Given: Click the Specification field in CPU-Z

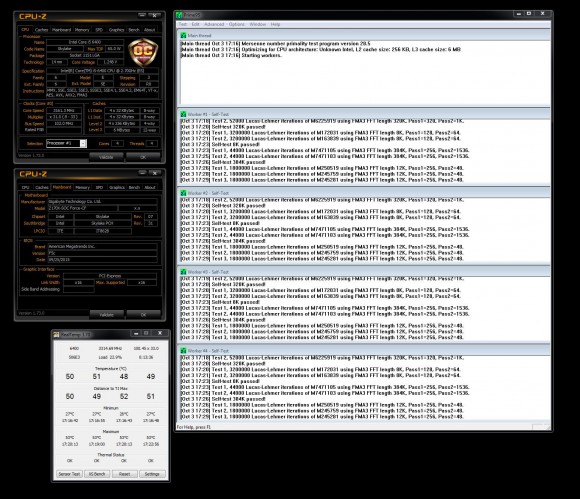Looking at the screenshot, I should pyautogui.click(x=102, y=71).
